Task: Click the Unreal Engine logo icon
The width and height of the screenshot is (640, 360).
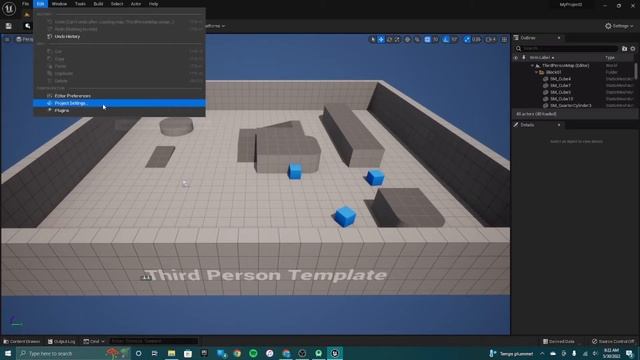Action: click(x=9, y=8)
